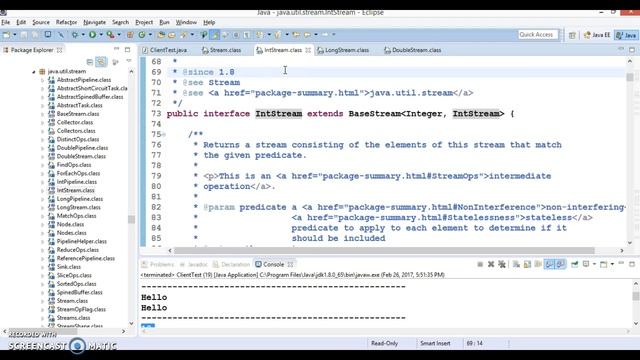This screenshot has width=640, height=360.
Task: Toggle Pin Console button
Action: click(575, 264)
